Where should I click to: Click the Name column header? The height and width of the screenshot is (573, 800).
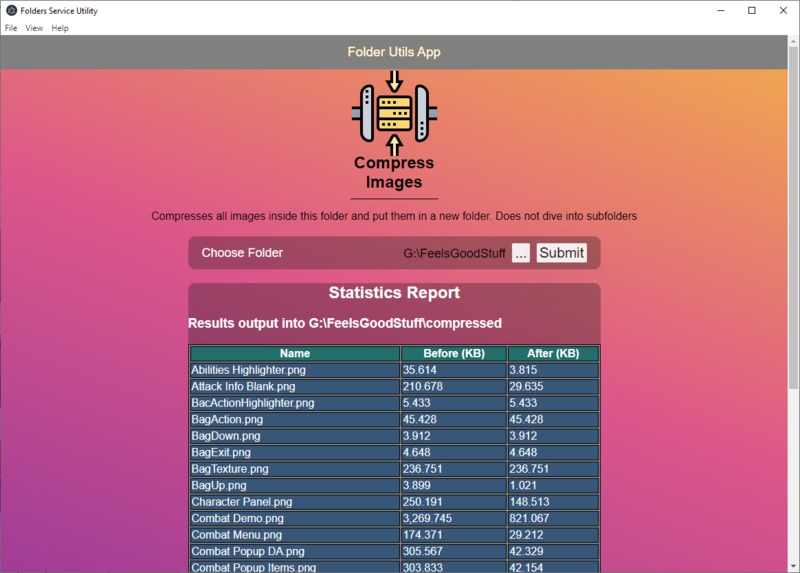[294, 353]
